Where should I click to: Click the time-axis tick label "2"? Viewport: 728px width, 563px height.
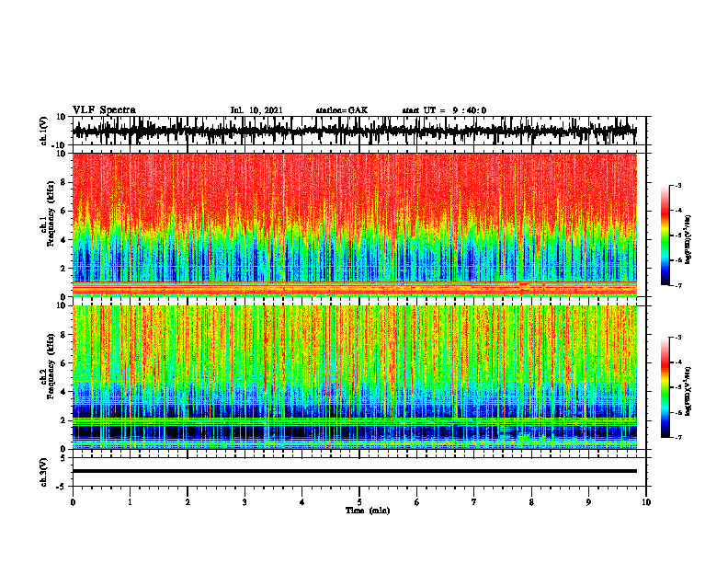click(x=188, y=502)
